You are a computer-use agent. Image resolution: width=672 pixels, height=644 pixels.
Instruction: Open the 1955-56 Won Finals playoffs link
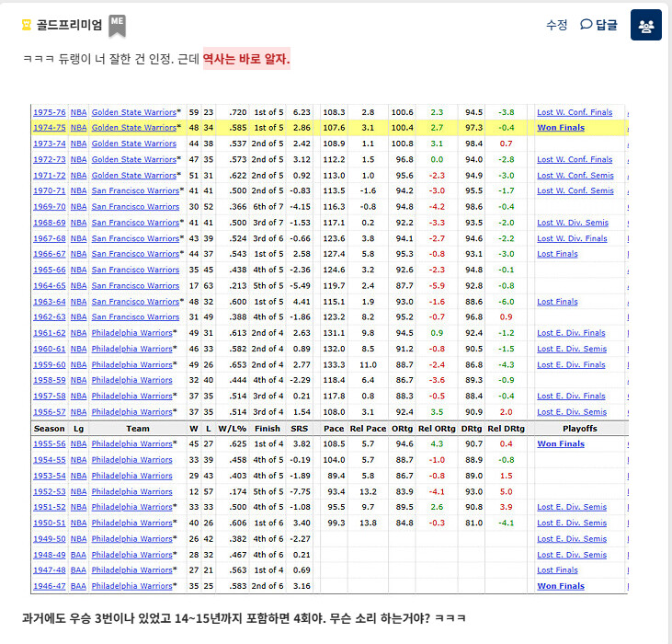point(561,444)
